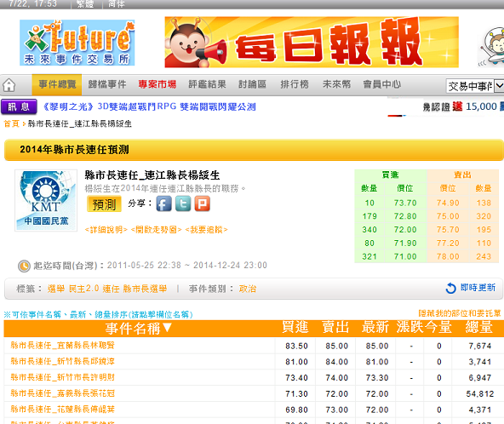Open the xFuture 未來事件交易所 logo
504x424 pixels.
[x=77, y=43]
